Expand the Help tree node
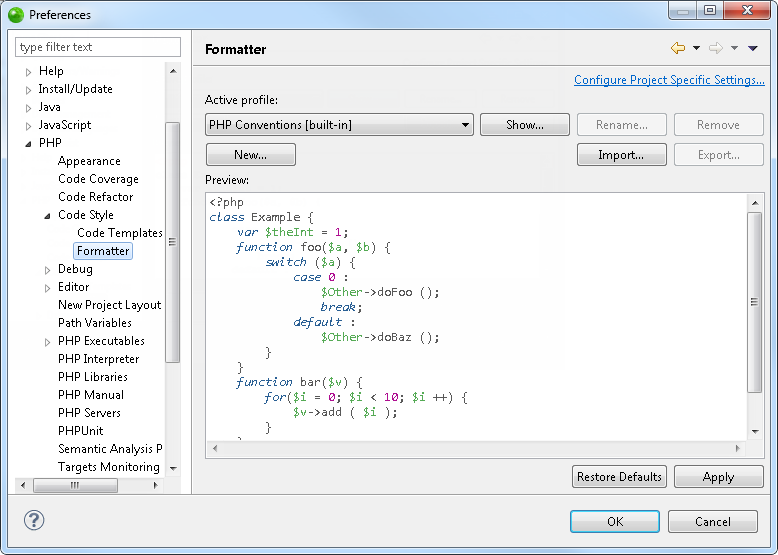 [x=28, y=72]
